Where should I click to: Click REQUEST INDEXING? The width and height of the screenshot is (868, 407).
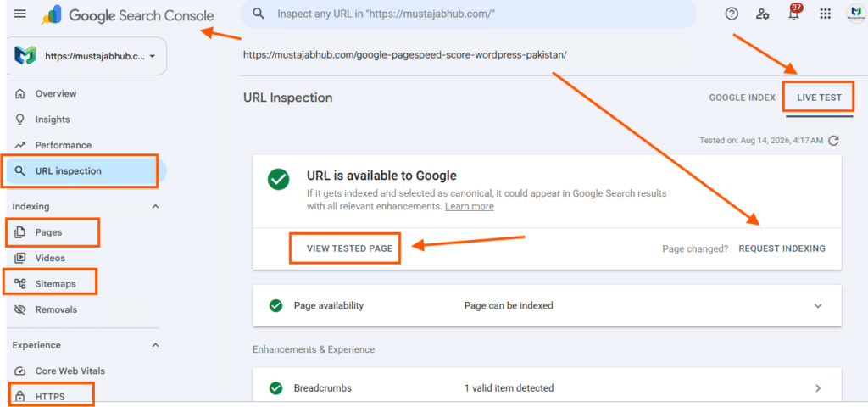pos(782,248)
